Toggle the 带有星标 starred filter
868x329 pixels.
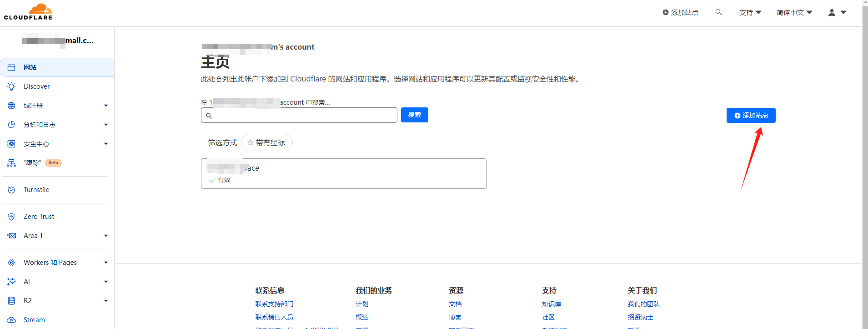(266, 143)
